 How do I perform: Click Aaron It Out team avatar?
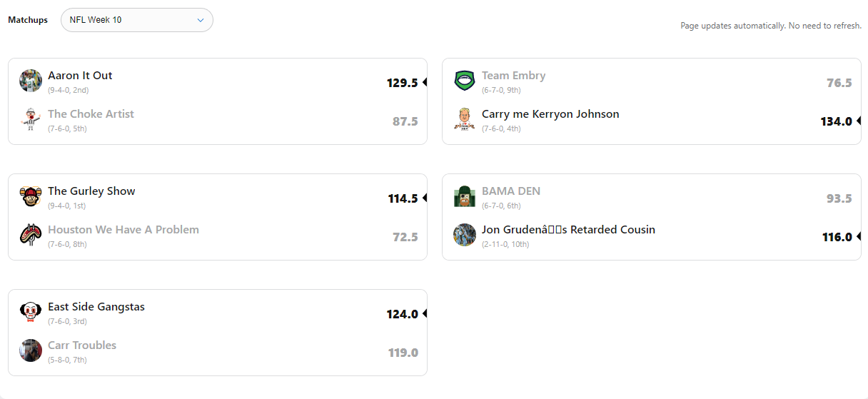(31, 81)
